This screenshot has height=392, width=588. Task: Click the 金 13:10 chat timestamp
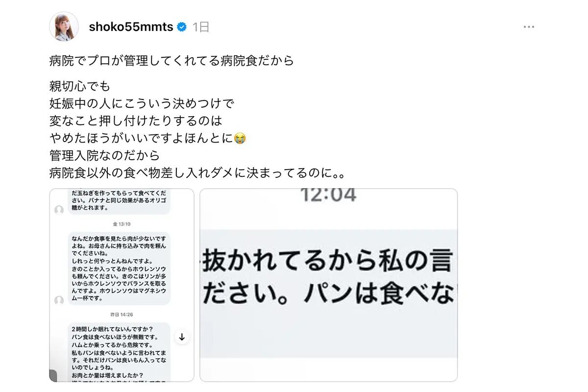point(122,224)
